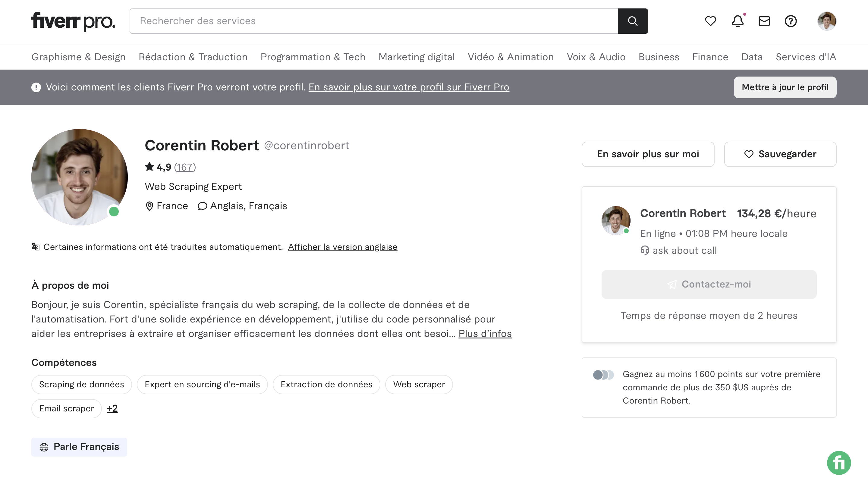Open account avatar in top bar

point(826,21)
